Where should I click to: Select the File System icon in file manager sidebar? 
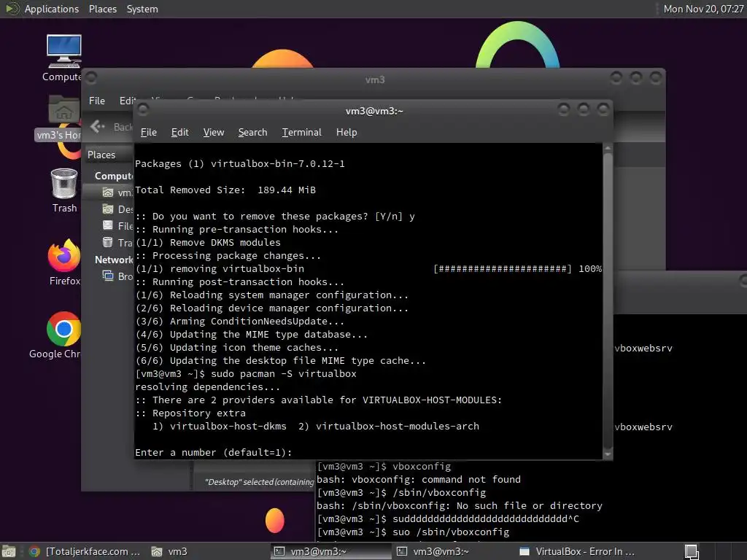[x=108, y=226]
